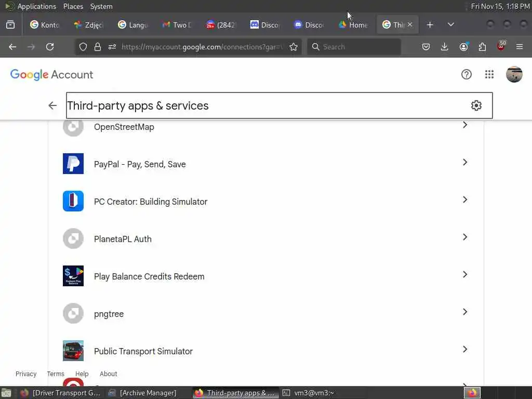Click the date and time clock
Image resolution: width=532 pixels, height=399 pixels.
point(500,6)
